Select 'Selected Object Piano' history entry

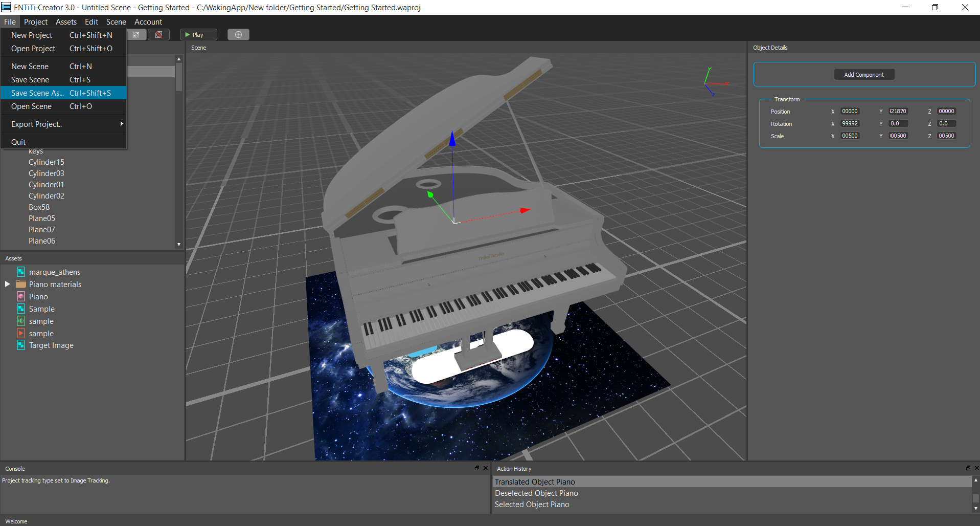[x=732, y=504]
